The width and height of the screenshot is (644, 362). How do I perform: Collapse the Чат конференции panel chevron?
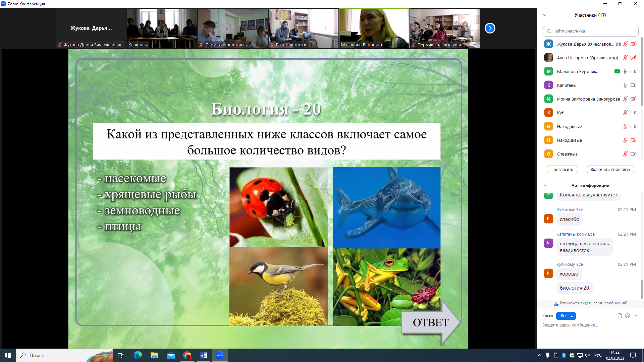pyautogui.click(x=545, y=185)
